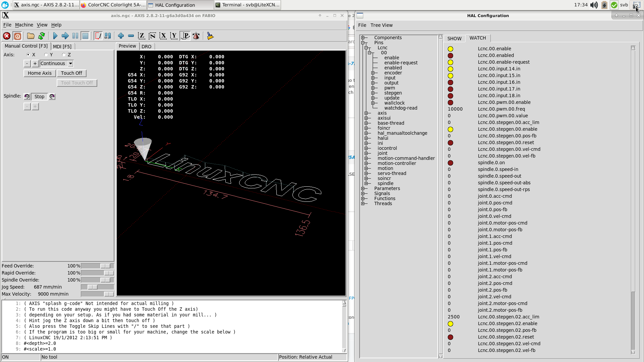Click the battery power tray icon
644x362 pixels.
(604, 5)
